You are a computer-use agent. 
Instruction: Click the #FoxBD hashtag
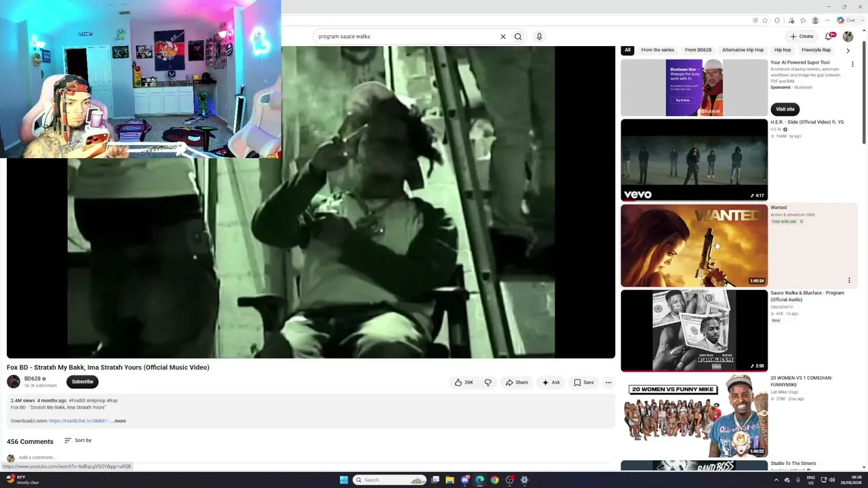(77, 401)
